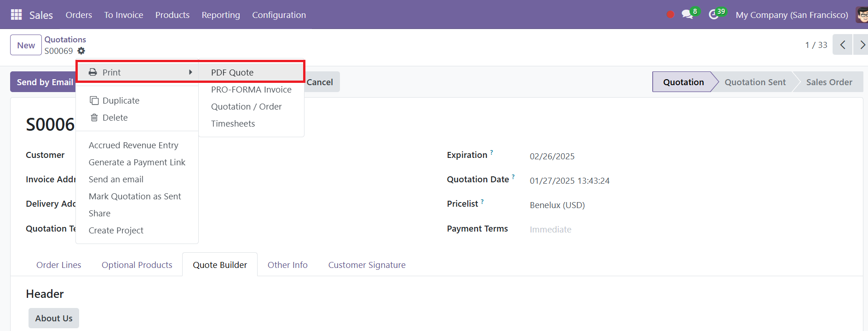Choose Mark Quotation as Sent

coord(137,196)
